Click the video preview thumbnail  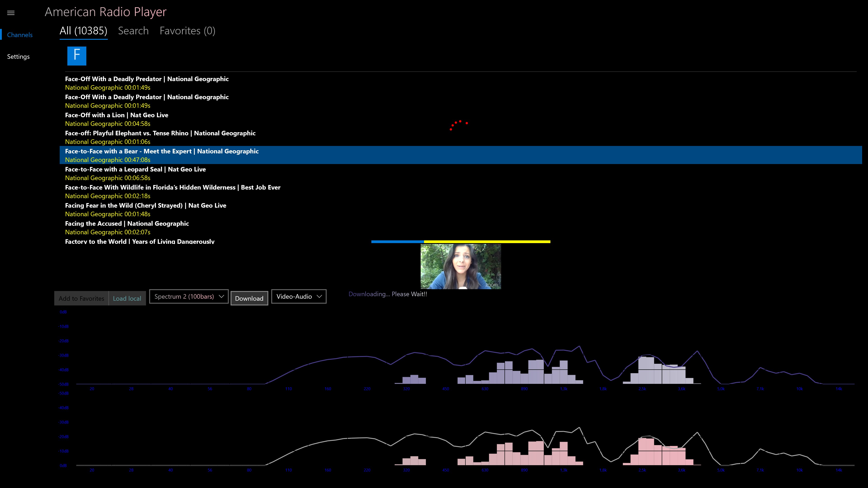[x=461, y=266]
